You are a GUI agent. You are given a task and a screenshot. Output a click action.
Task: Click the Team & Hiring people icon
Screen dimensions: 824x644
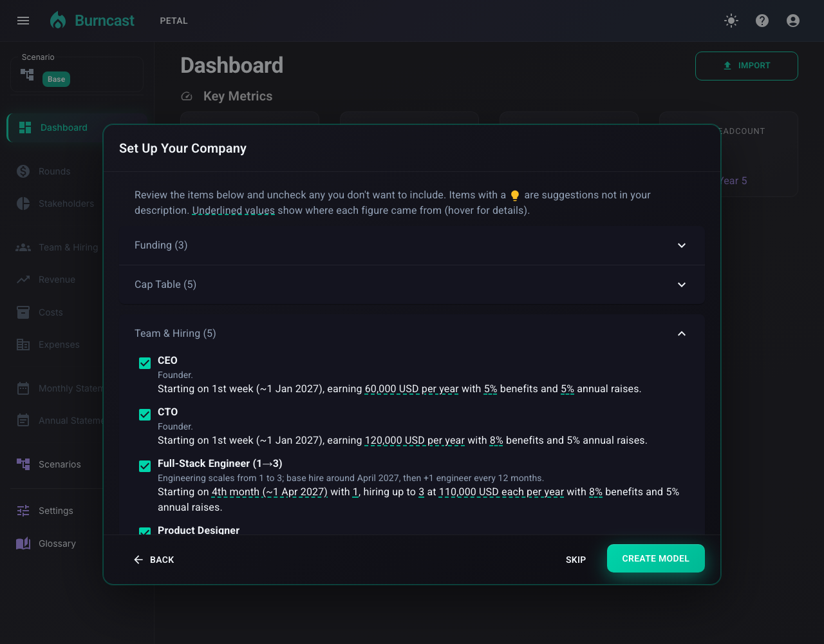(23, 247)
